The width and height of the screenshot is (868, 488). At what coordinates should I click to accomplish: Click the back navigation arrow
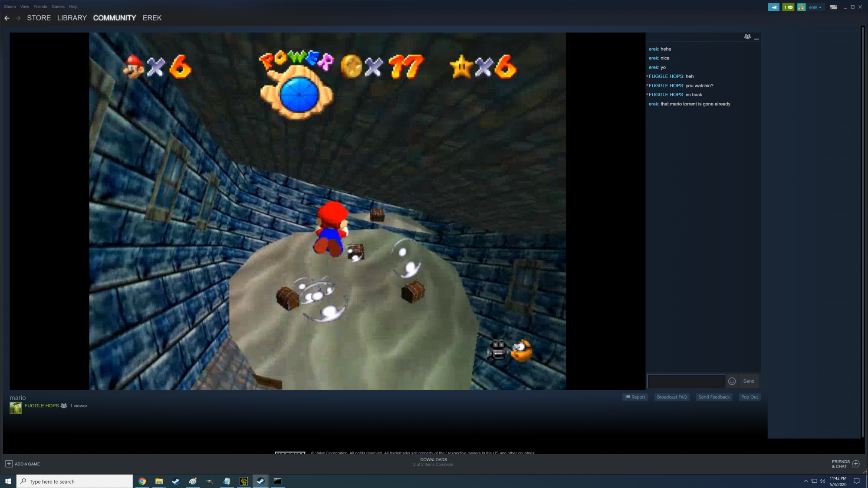[7, 18]
